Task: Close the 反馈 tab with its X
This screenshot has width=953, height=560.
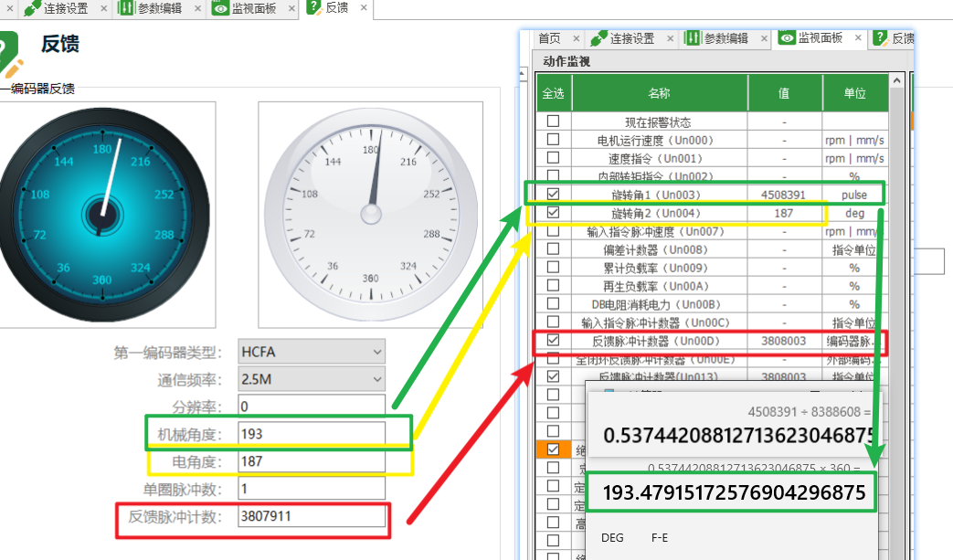Action: click(364, 8)
